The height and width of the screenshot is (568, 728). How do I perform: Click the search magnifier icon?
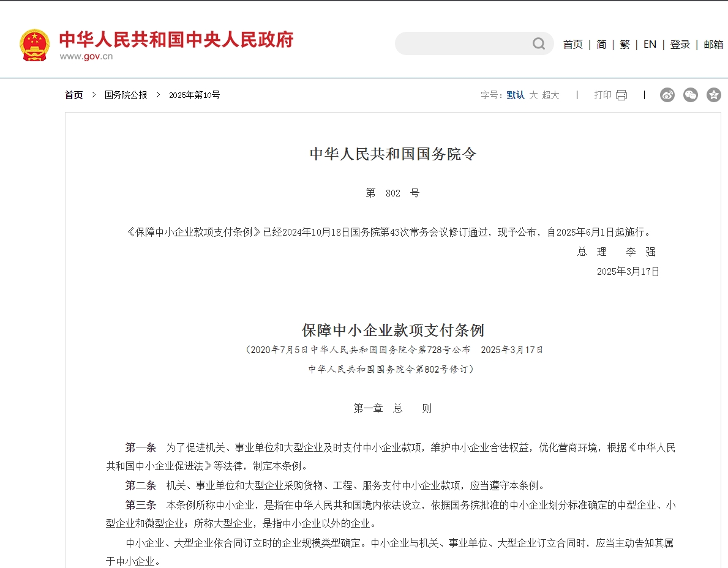coord(538,43)
